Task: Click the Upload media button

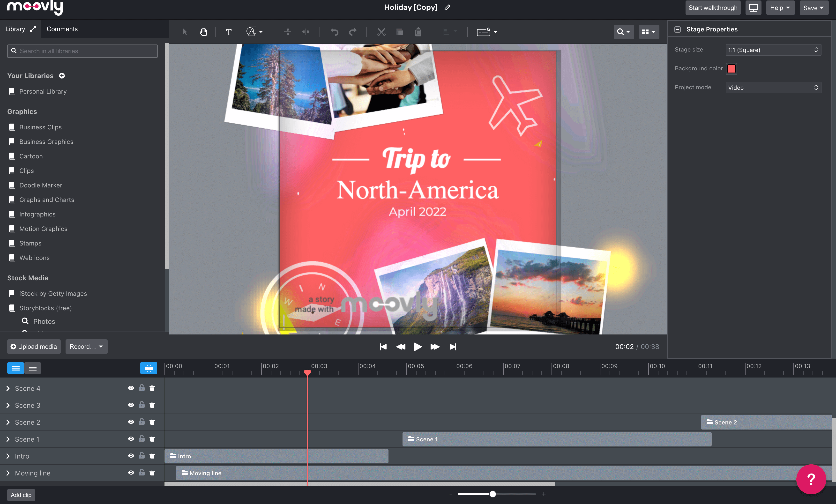Action: pos(34,346)
